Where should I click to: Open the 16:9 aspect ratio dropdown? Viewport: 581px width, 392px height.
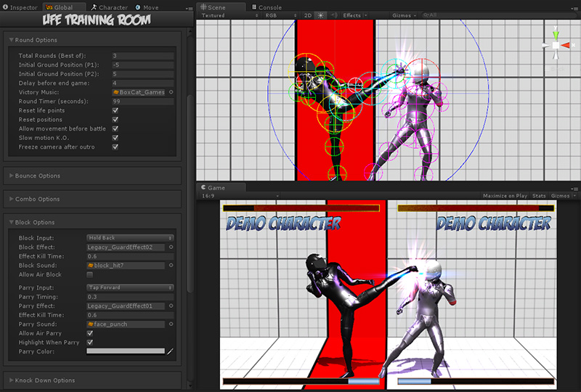[x=240, y=195]
